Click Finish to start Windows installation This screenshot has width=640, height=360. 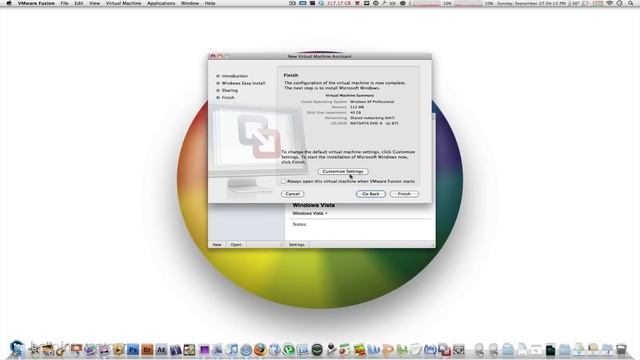pyautogui.click(x=404, y=194)
